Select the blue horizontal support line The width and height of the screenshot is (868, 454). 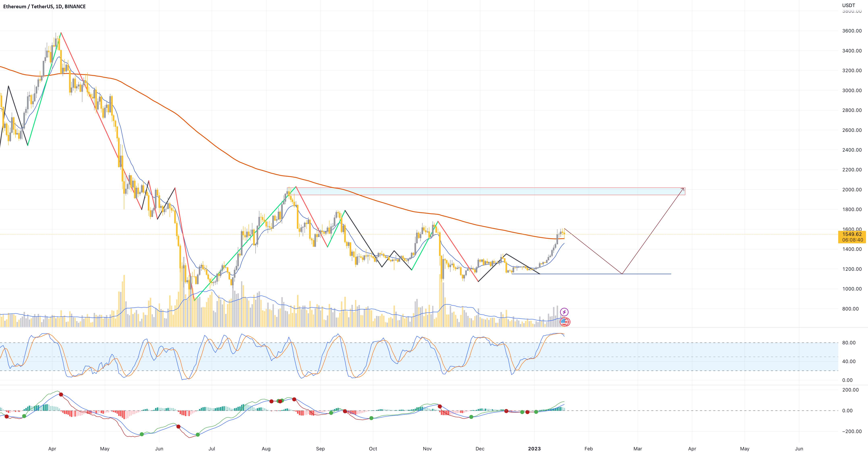(x=591, y=274)
